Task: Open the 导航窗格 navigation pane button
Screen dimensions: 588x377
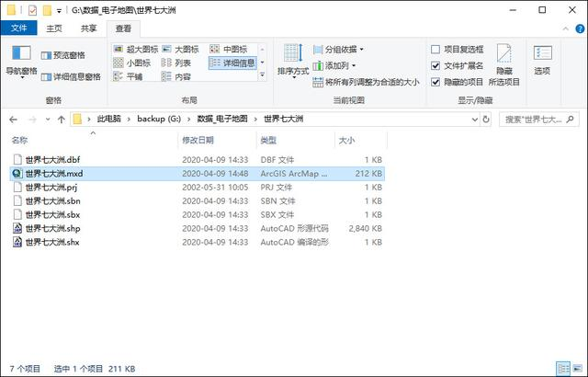Action: [21, 62]
